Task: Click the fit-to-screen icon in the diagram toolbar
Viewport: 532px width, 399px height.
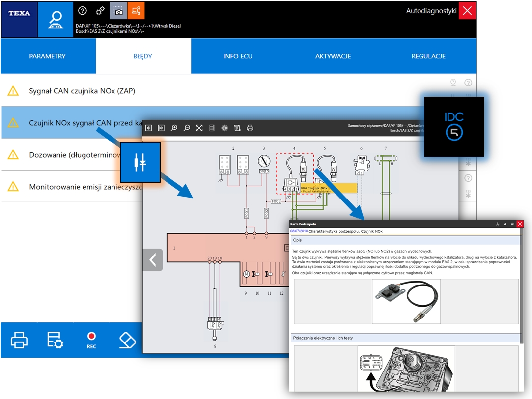Action: [199, 128]
